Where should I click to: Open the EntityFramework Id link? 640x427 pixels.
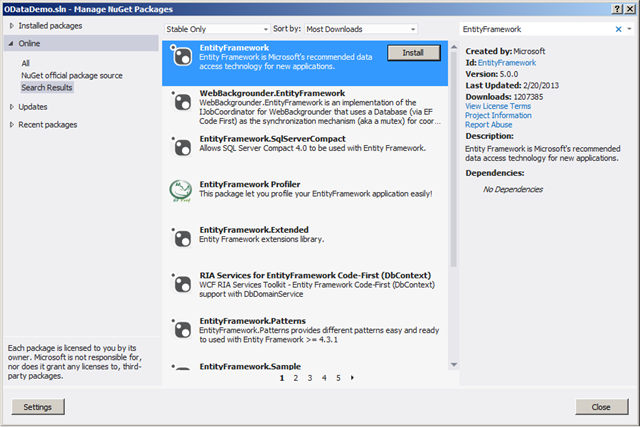point(507,62)
